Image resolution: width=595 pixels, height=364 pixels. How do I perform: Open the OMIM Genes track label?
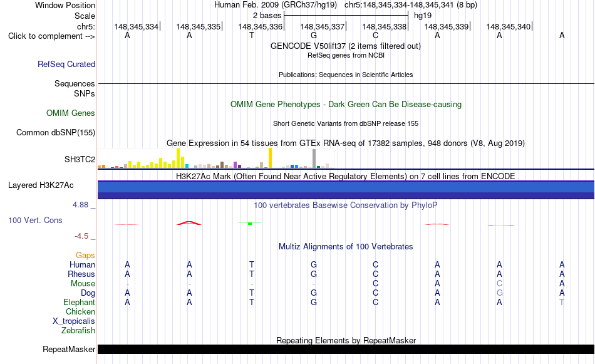coord(71,113)
